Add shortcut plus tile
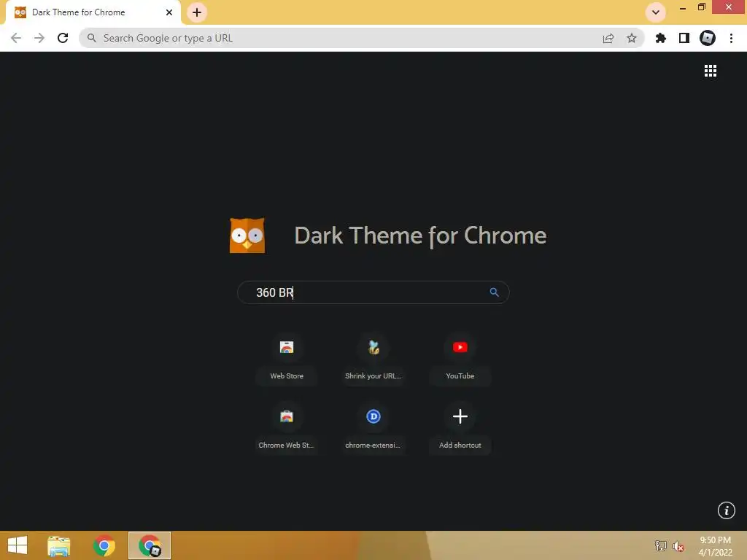The height and width of the screenshot is (560, 747). (460, 429)
